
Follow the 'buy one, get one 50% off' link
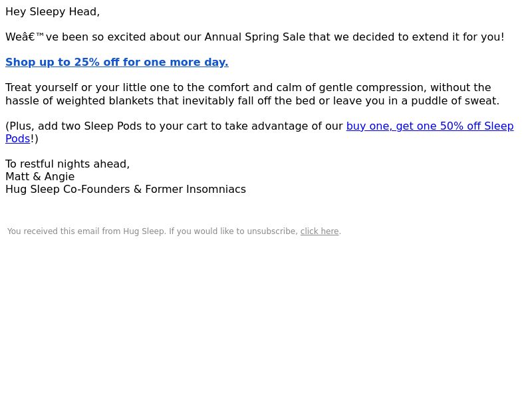(x=430, y=126)
